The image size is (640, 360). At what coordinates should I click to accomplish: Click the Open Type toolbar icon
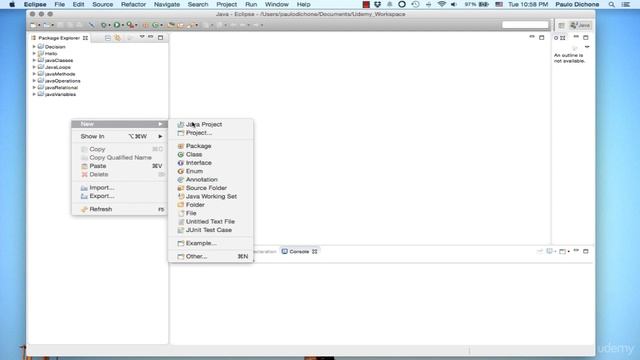(171, 25)
